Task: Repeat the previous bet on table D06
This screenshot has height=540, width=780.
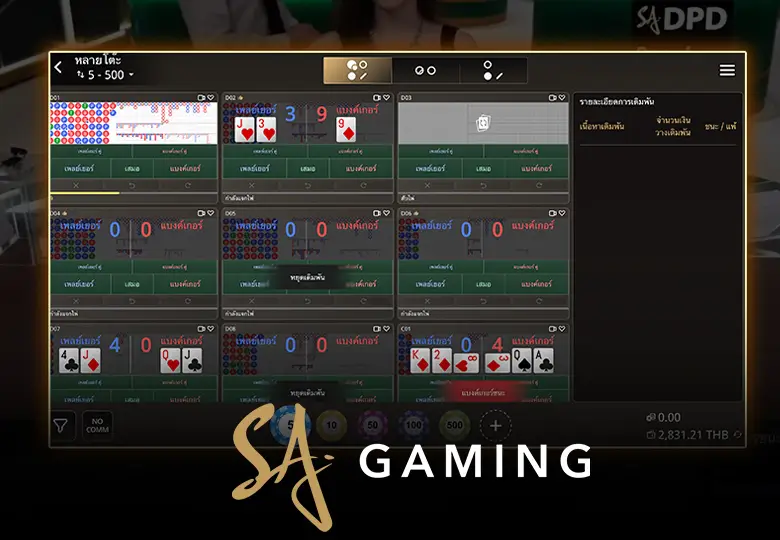Action: [x=539, y=300]
